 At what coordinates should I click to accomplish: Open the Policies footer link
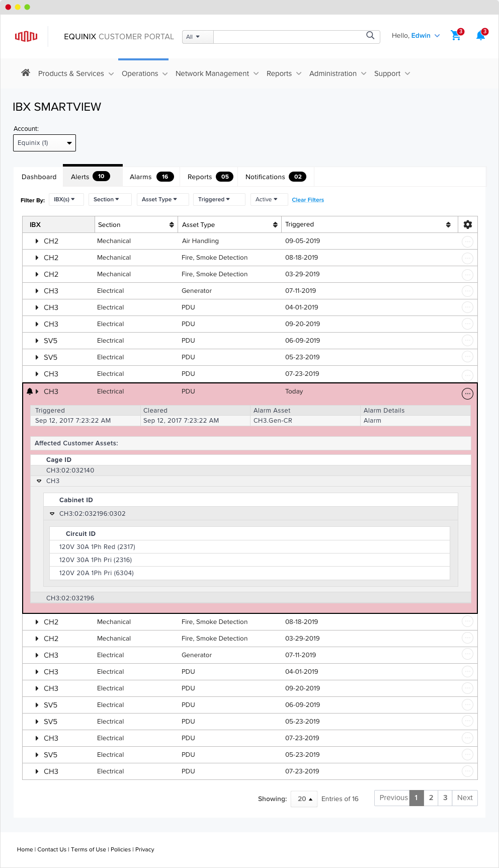(x=121, y=849)
